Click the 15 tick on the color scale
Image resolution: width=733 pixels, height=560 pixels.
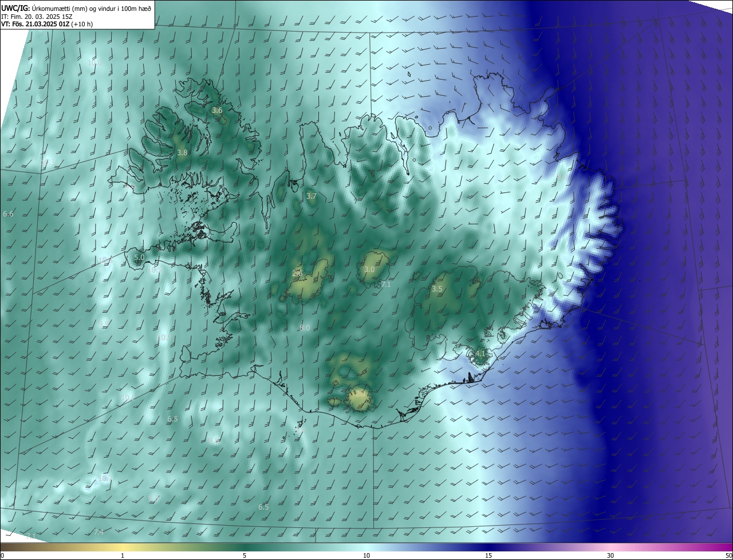[488, 555]
